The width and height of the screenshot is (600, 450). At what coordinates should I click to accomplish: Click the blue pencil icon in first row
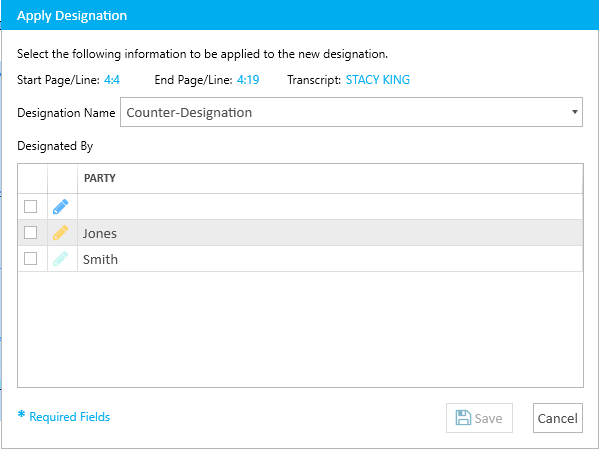[61, 207]
